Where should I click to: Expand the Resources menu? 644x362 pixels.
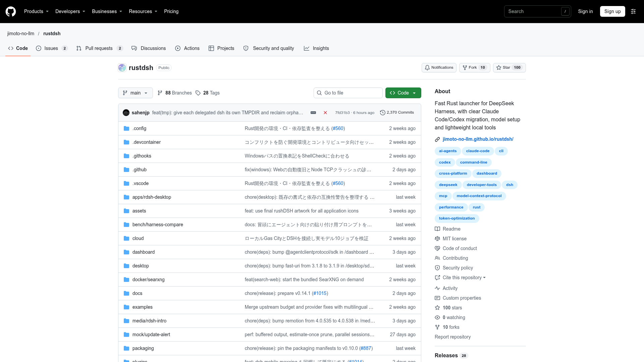tap(143, 11)
